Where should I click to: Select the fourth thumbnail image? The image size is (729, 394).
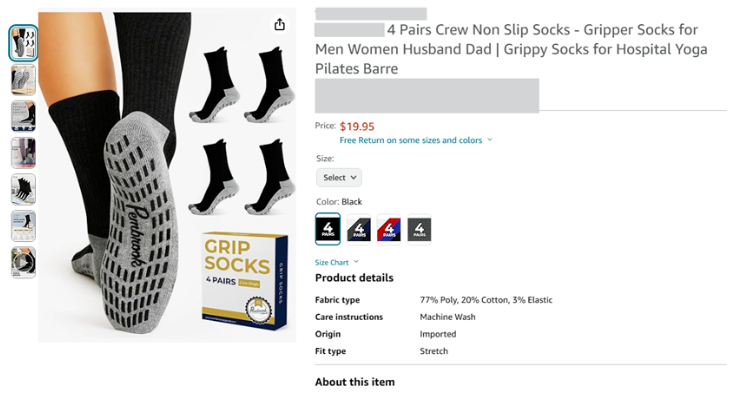(x=23, y=153)
